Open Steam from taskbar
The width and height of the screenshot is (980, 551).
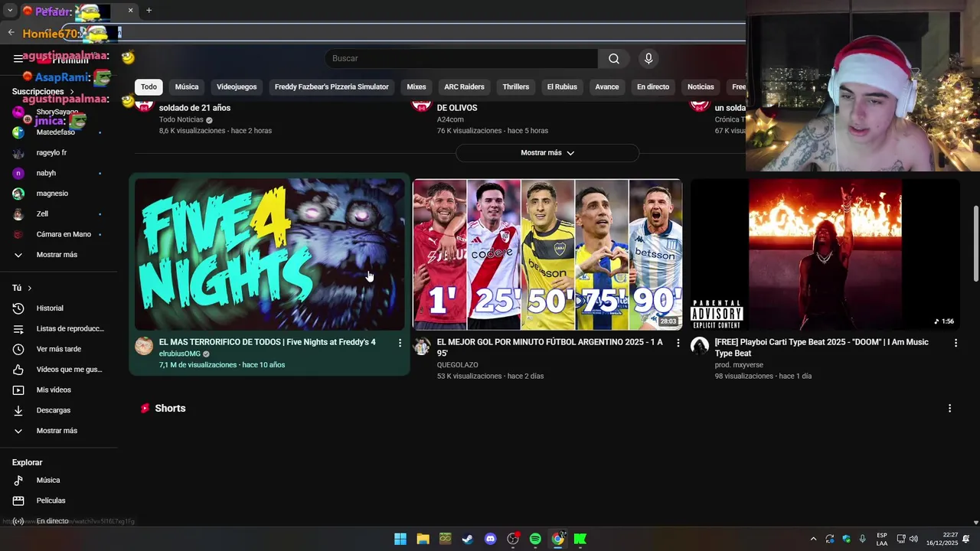[468, 539]
